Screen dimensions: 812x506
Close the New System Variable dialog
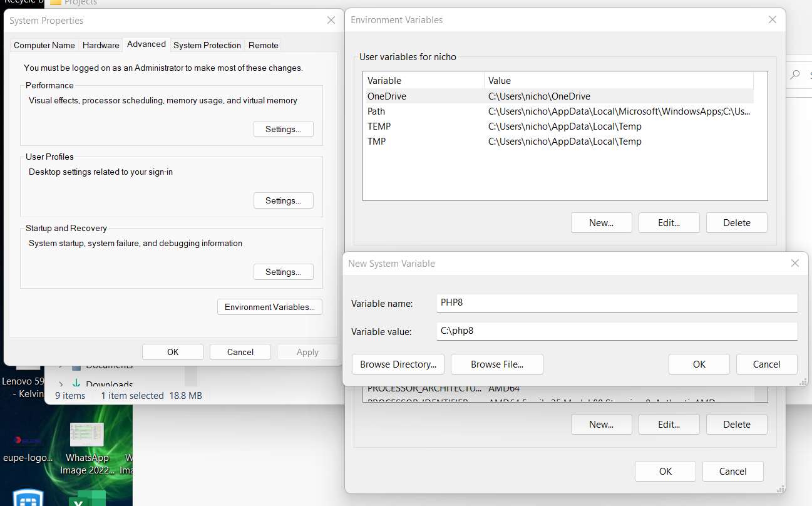[794, 264]
